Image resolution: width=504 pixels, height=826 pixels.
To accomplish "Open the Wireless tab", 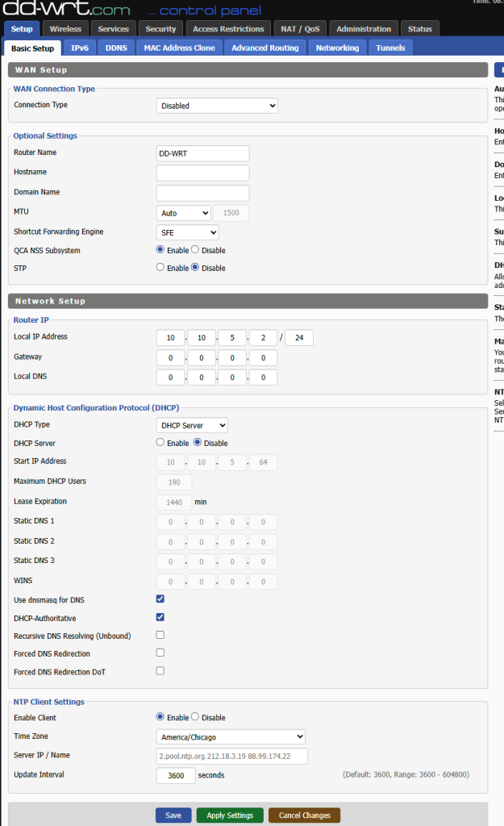I will [65, 29].
